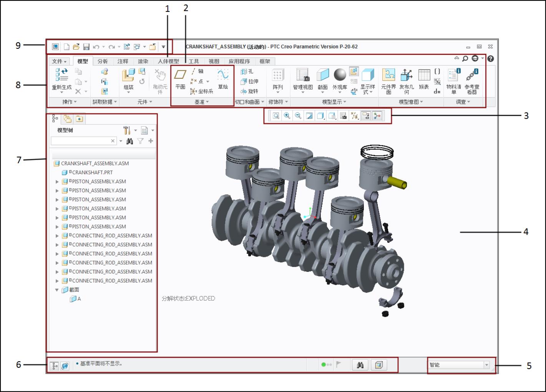Toggle the annotation display button in graphics toolbar
Viewport: 546px width, 392px height.
pyautogui.click(x=366, y=116)
